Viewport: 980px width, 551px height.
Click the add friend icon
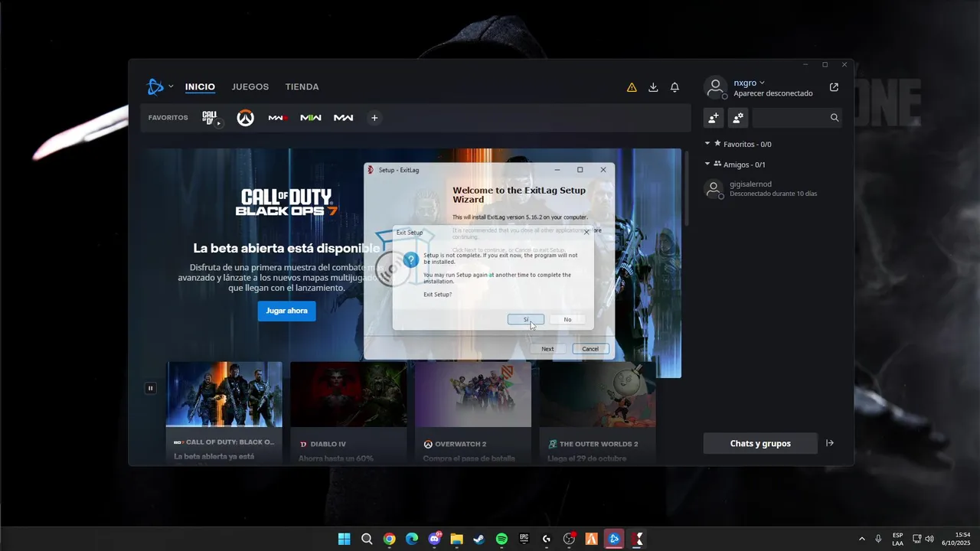tap(714, 118)
